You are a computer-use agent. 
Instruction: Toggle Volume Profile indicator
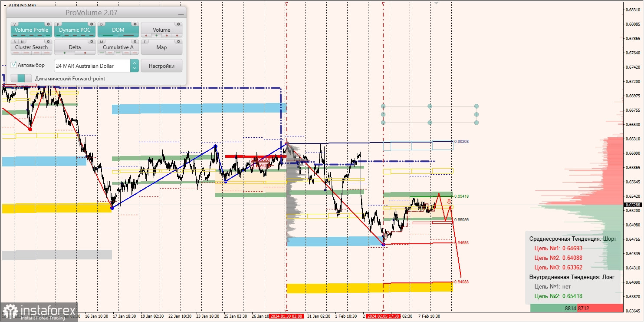coord(31,30)
